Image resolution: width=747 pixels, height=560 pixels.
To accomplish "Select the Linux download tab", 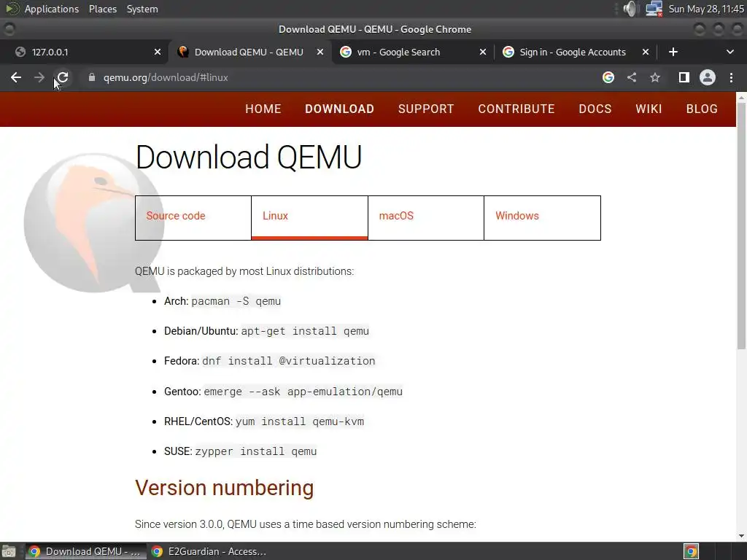I will [x=309, y=217].
